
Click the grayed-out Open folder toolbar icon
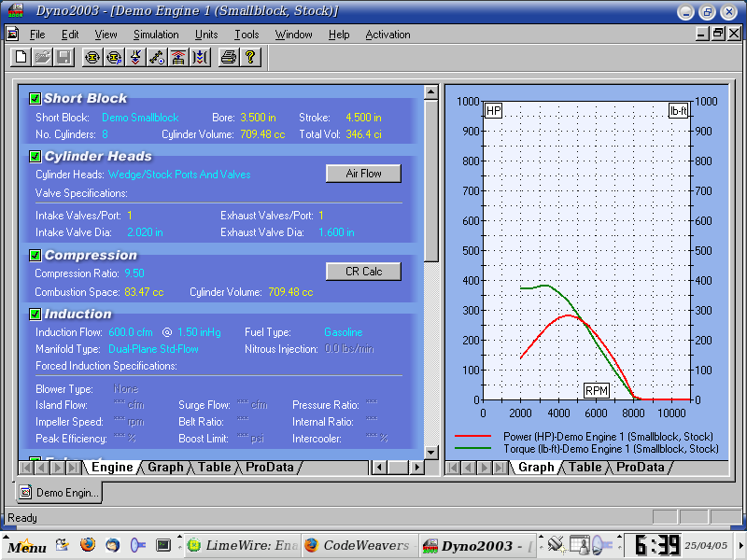(42, 58)
